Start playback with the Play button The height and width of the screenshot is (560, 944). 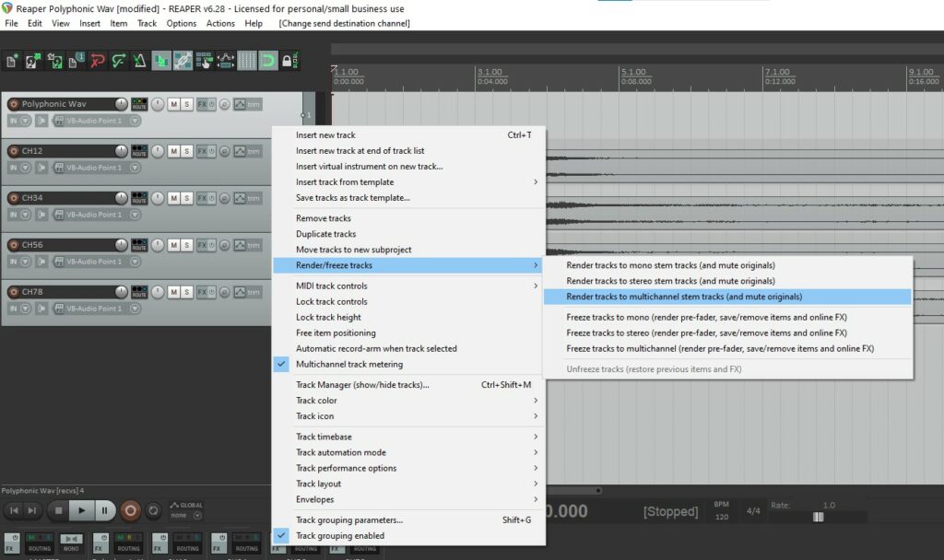[x=81, y=510]
